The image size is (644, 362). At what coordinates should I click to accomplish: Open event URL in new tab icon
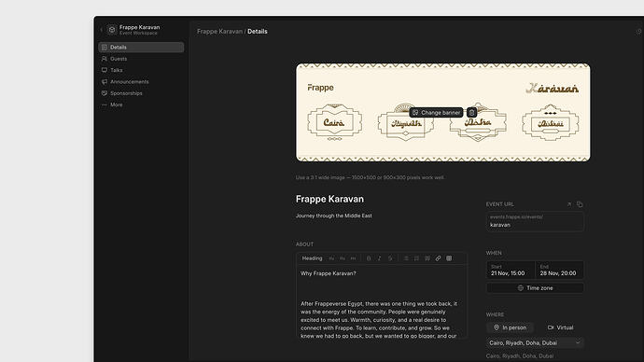568,204
